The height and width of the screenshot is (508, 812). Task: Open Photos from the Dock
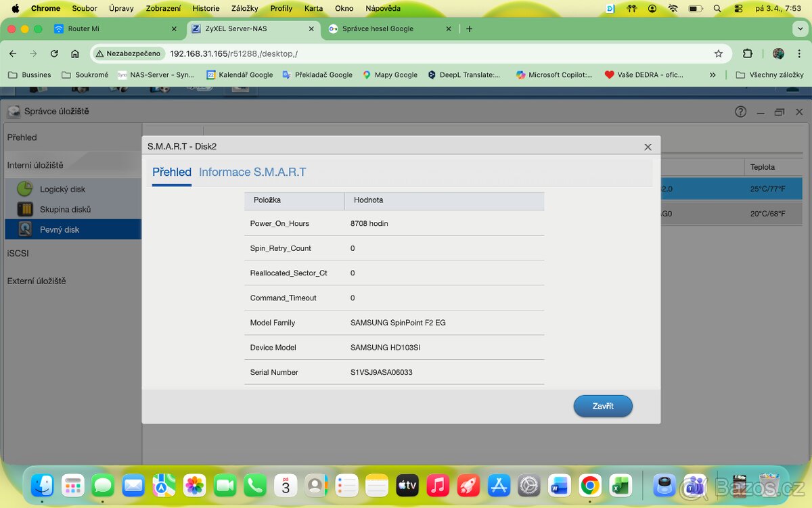pyautogui.click(x=194, y=485)
